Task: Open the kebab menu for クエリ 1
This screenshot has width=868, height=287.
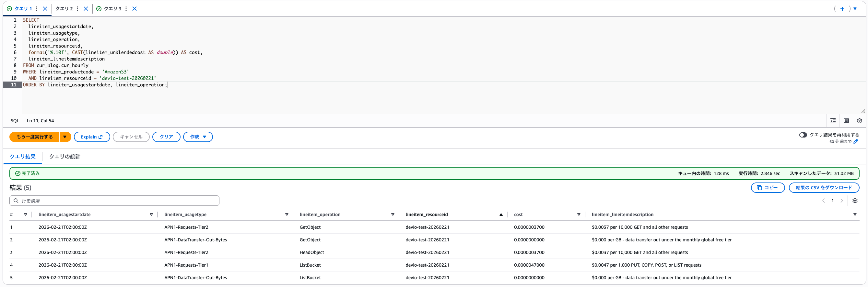Action: [37, 9]
